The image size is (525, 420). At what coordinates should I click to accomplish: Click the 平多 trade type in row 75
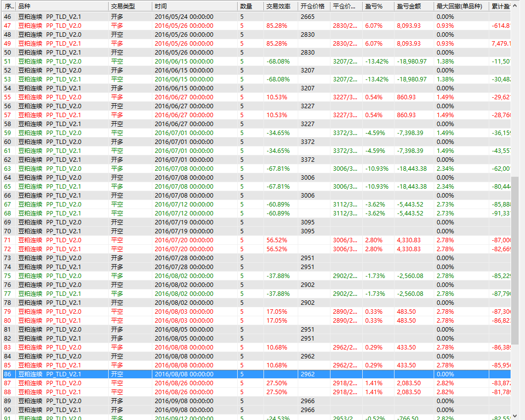pyautogui.click(x=117, y=276)
